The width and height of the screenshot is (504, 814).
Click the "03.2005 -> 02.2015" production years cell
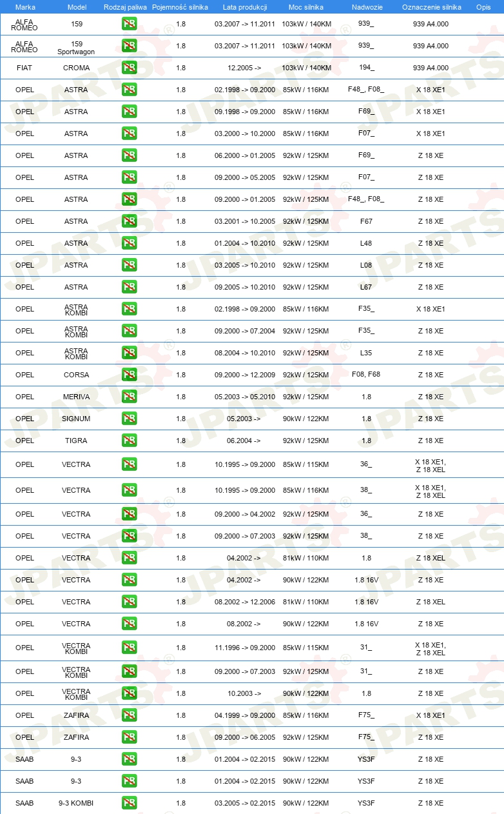[245, 803]
